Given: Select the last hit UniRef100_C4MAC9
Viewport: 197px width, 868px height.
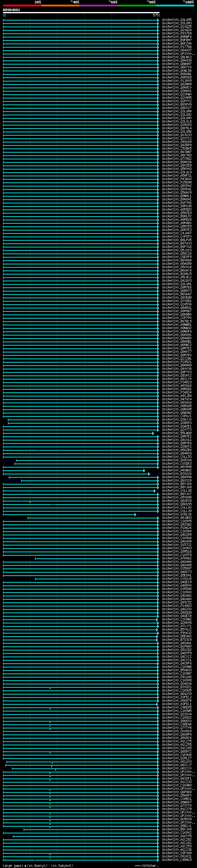Looking at the screenshot, I should coord(177,860).
